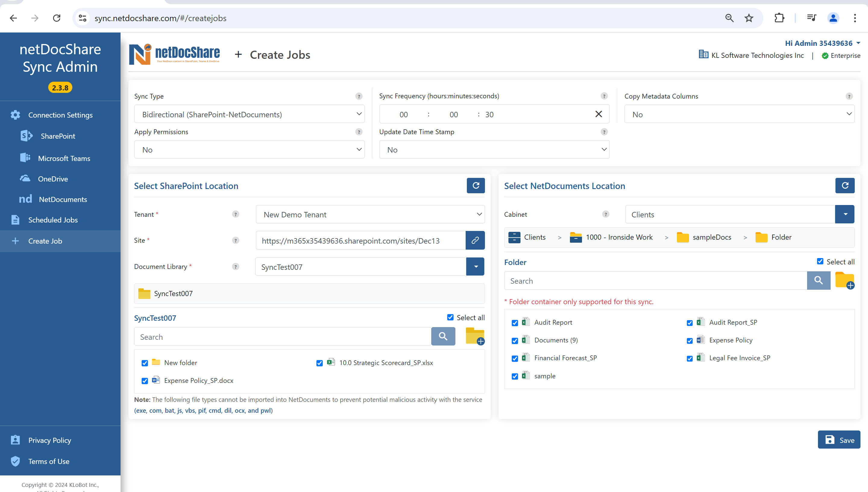
Task: Toggle the Select all checkbox for NetDocuments Folder
Action: click(x=822, y=261)
